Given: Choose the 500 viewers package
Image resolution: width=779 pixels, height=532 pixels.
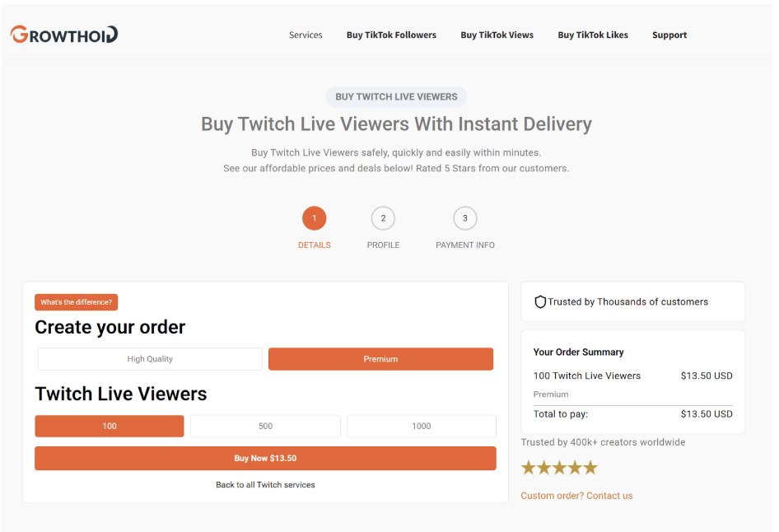Looking at the screenshot, I should click(265, 426).
